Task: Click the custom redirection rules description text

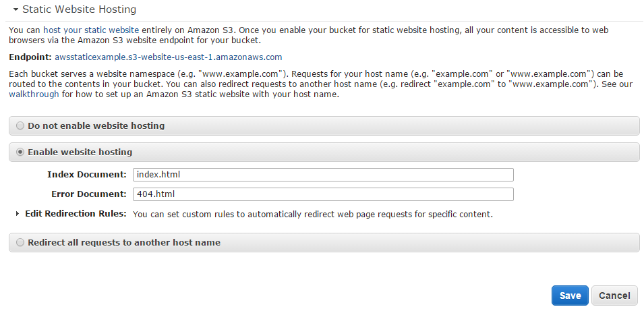Action: point(313,215)
